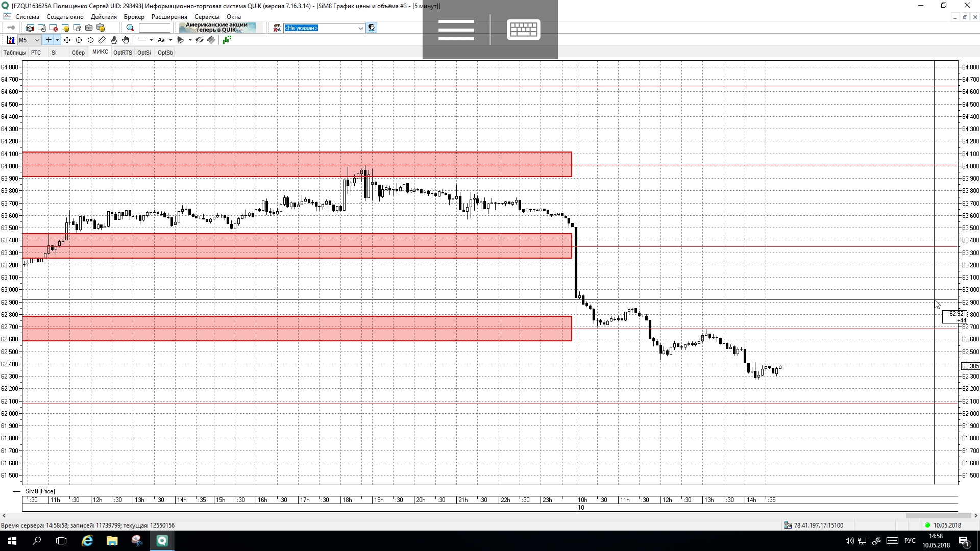Open the client code <Не указан> combo box
This screenshot has width=980, height=551.
coord(324,28)
